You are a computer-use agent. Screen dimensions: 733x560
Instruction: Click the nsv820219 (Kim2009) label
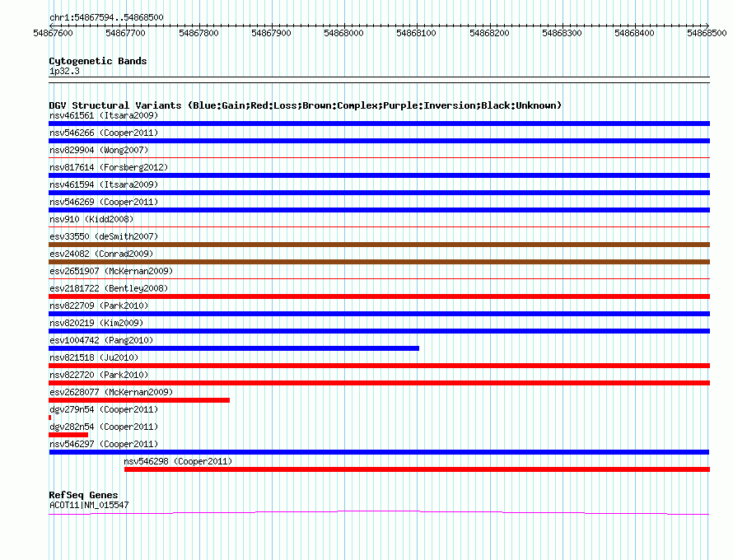point(96,323)
